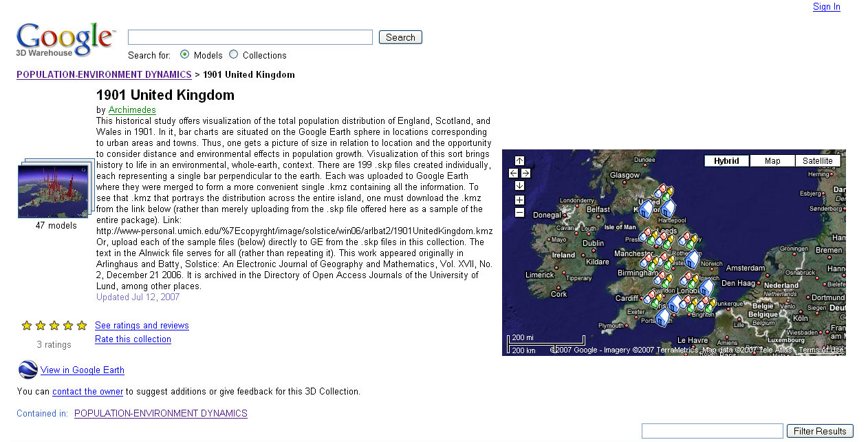Zoom out of the map with minus
Screen dimensions: 868x442
[519, 213]
